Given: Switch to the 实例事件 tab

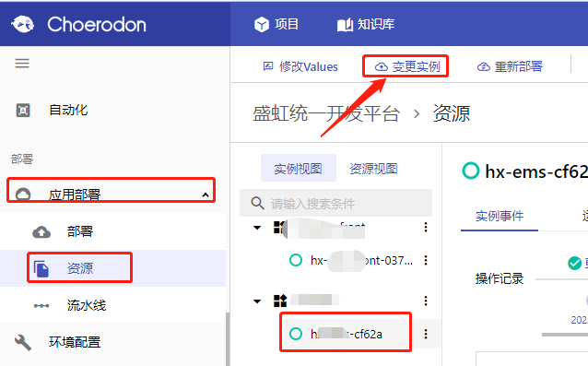Looking at the screenshot, I should [x=500, y=216].
